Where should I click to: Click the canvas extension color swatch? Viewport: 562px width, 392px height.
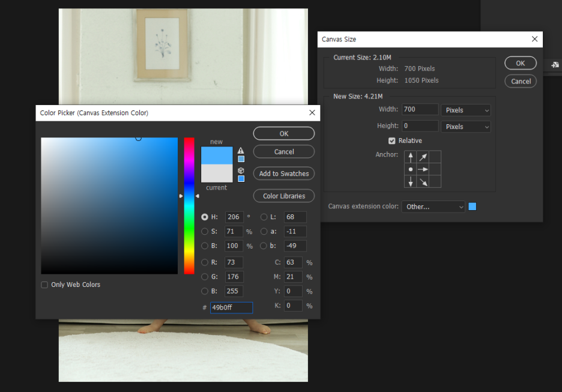[x=473, y=207]
